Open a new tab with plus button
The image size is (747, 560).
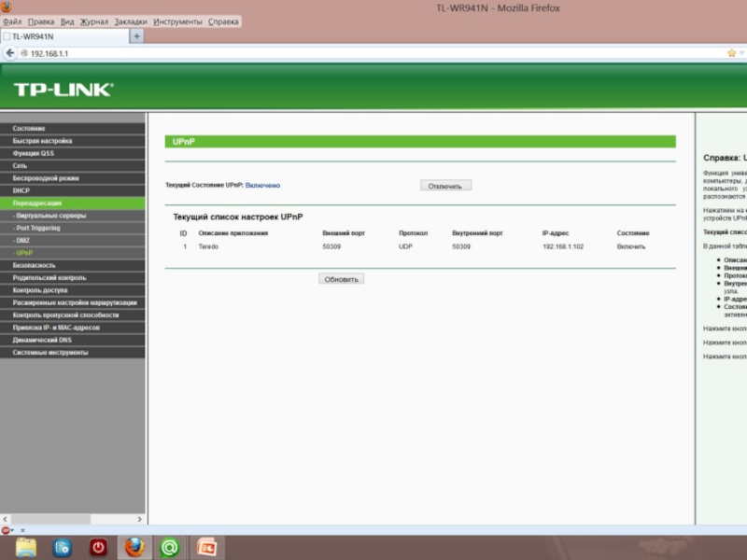[136, 36]
